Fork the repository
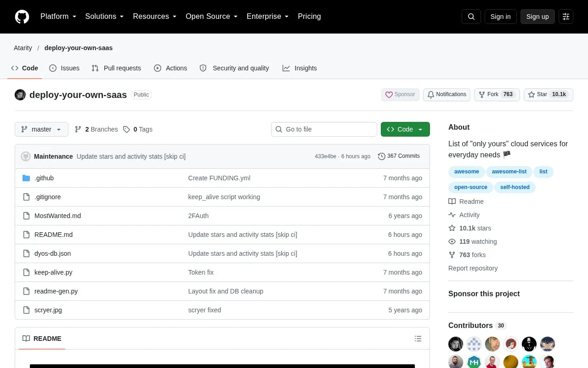This screenshot has height=368, width=588. click(497, 94)
